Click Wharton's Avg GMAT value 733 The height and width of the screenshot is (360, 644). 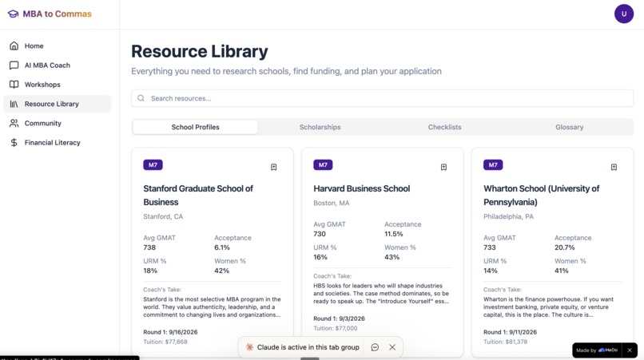pos(490,247)
